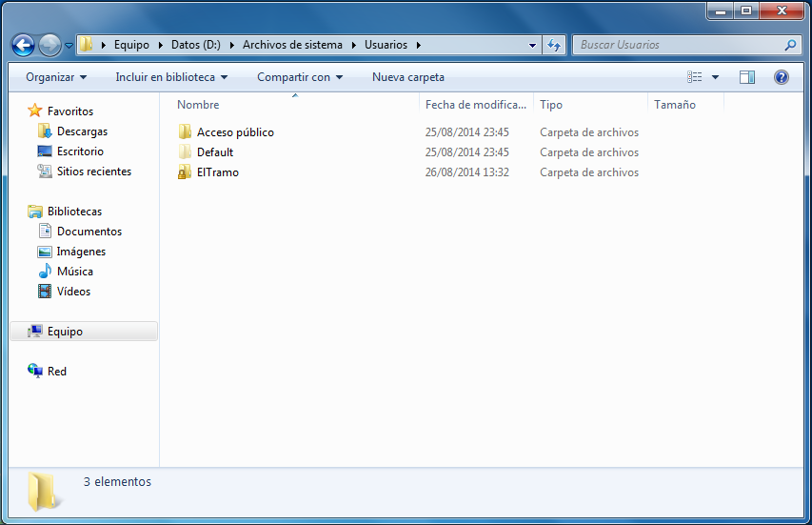This screenshot has width=812, height=525.
Task: Refresh the current folder view
Action: pyautogui.click(x=554, y=45)
